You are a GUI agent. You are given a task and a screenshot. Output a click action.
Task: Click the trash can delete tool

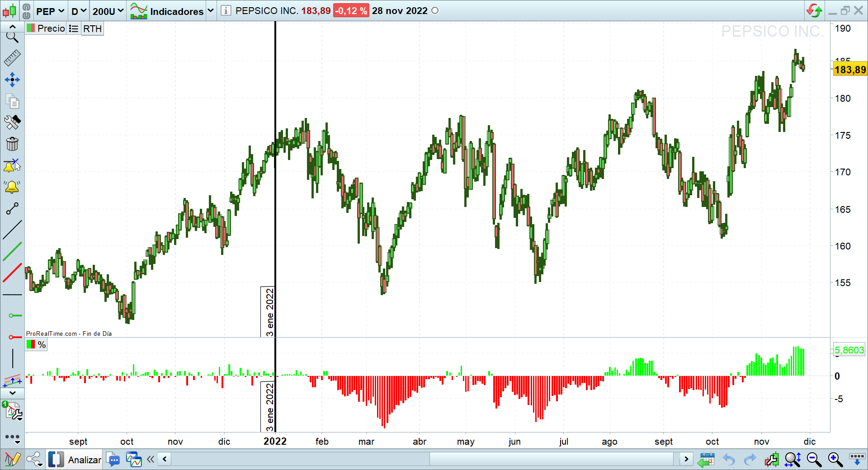12,144
